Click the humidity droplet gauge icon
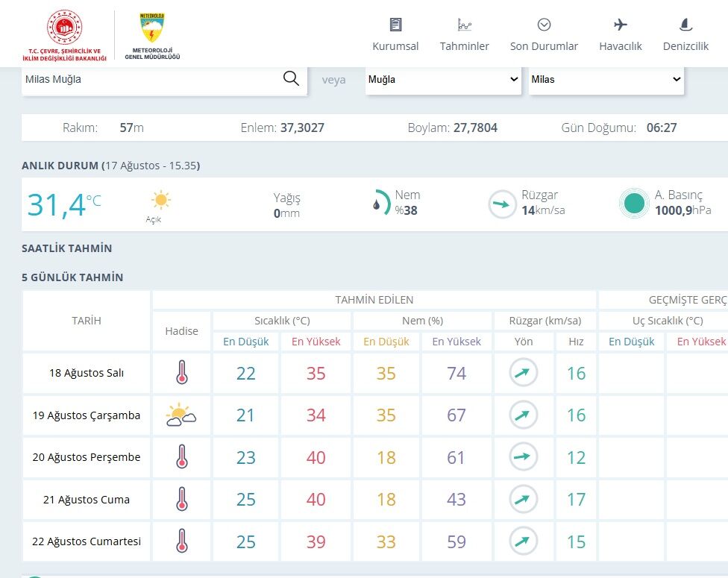728x578 pixels. (382, 202)
